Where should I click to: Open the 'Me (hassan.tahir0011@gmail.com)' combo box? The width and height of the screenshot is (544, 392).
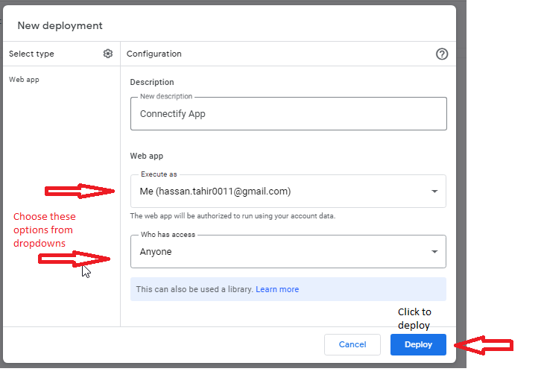point(288,191)
